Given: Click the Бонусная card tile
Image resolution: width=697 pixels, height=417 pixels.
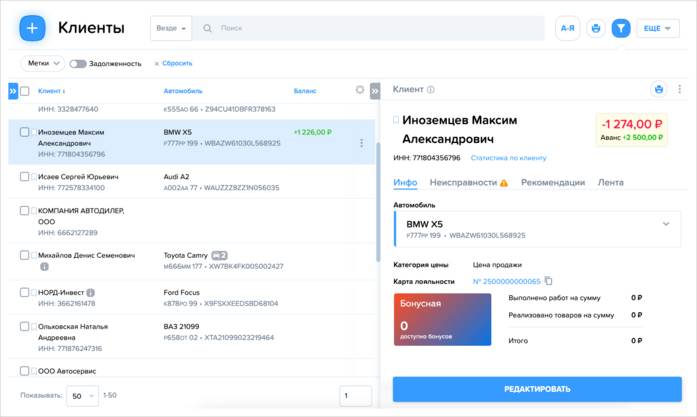Looking at the screenshot, I should (442, 319).
